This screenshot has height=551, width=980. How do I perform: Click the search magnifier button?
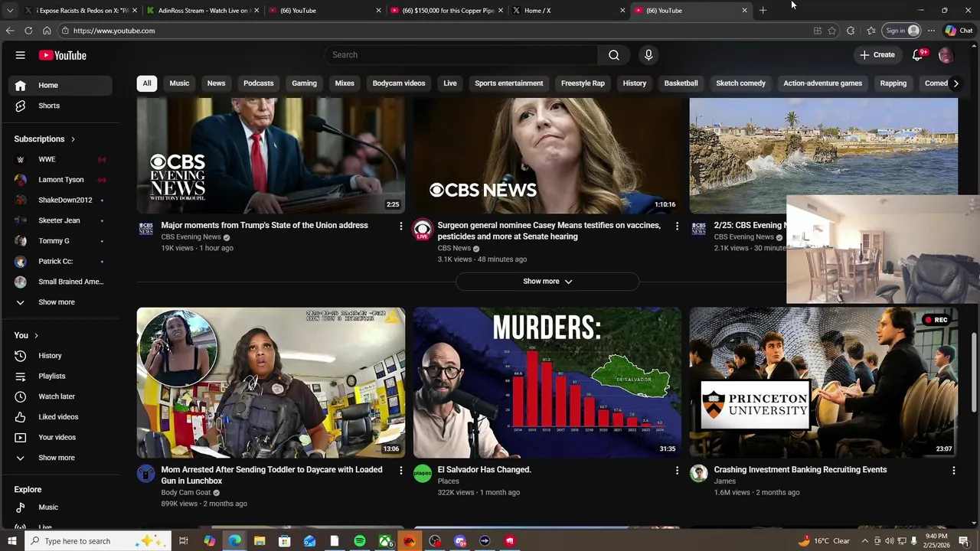tap(614, 55)
